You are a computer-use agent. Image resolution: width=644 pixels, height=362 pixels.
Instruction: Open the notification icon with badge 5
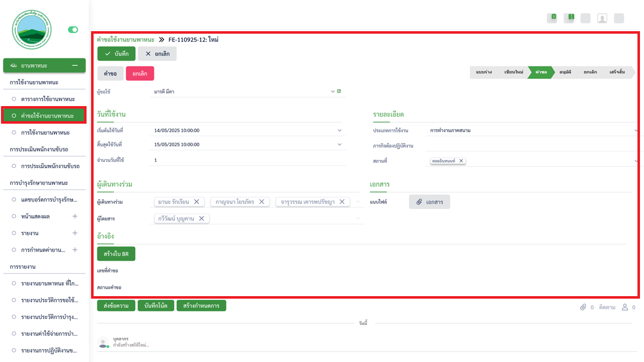click(553, 18)
